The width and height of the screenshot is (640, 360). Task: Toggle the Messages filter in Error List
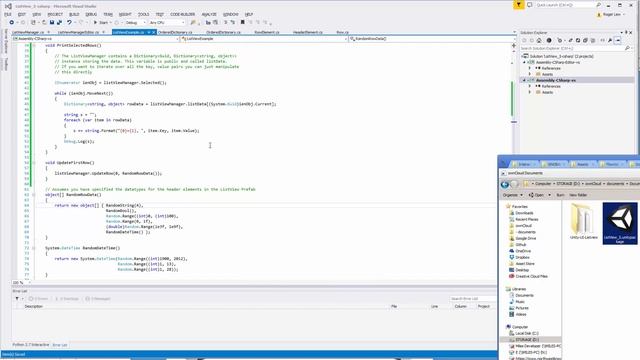98,299
